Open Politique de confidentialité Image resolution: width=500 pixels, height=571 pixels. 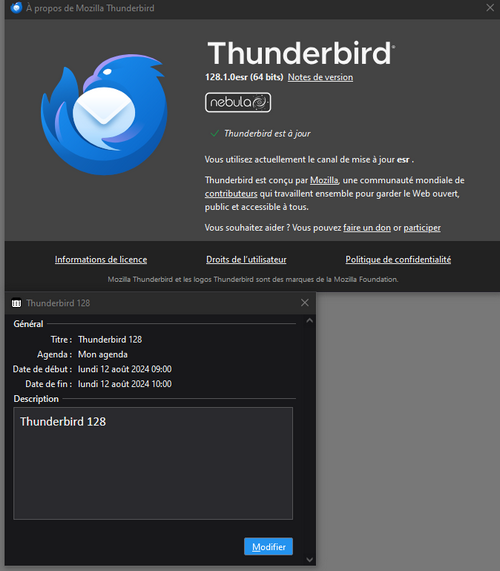point(398,260)
